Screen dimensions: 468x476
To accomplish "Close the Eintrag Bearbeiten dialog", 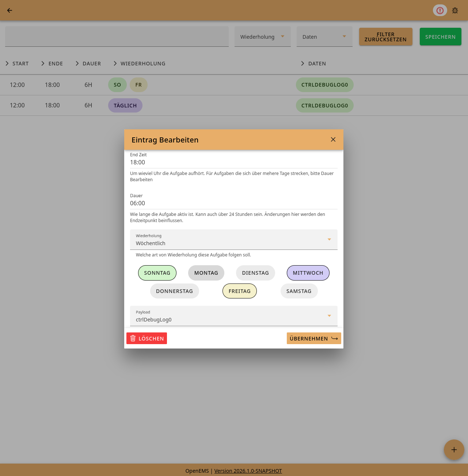I will point(333,140).
